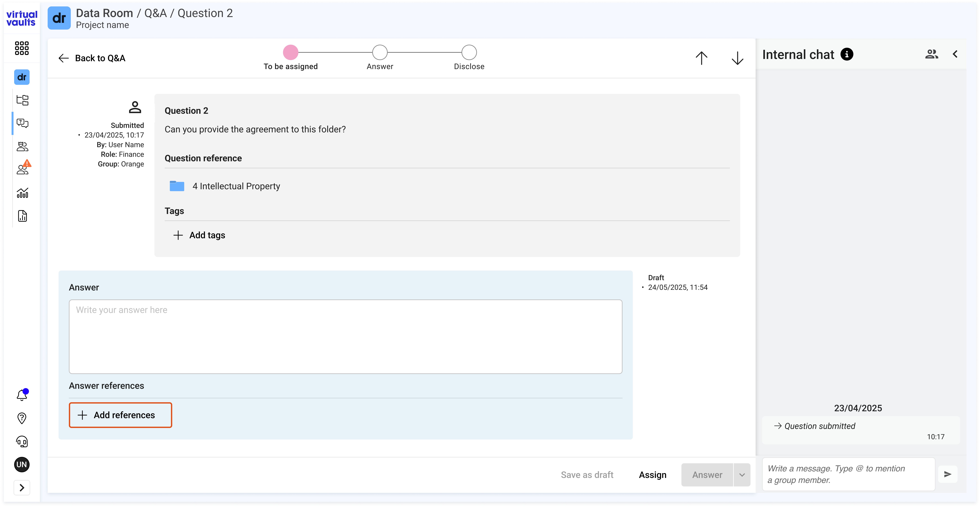Open the Q&A chat sidebar icon

click(23, 123)
